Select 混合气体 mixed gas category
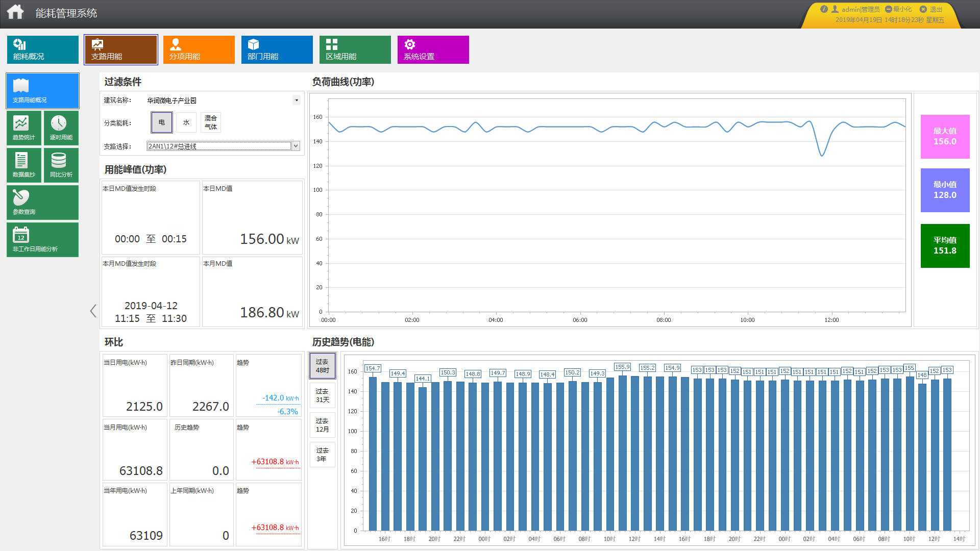980x551 pixels. click(x=211, y=122)
